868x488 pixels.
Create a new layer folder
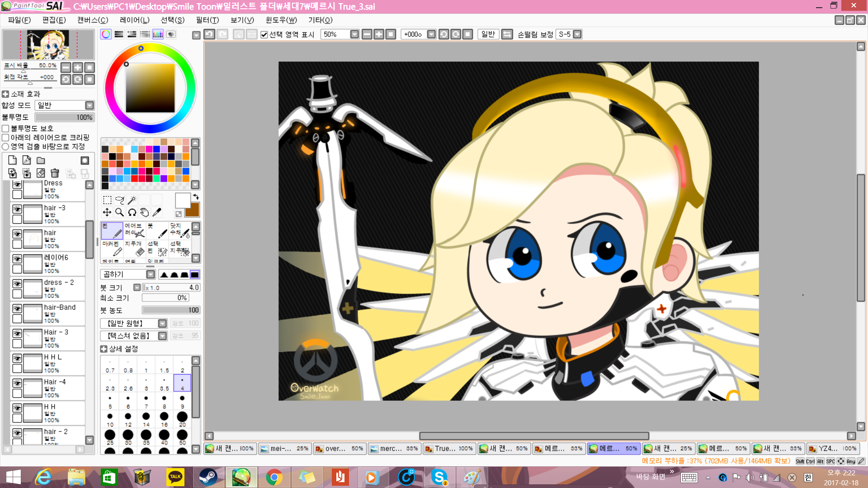[x=41, y=160]
